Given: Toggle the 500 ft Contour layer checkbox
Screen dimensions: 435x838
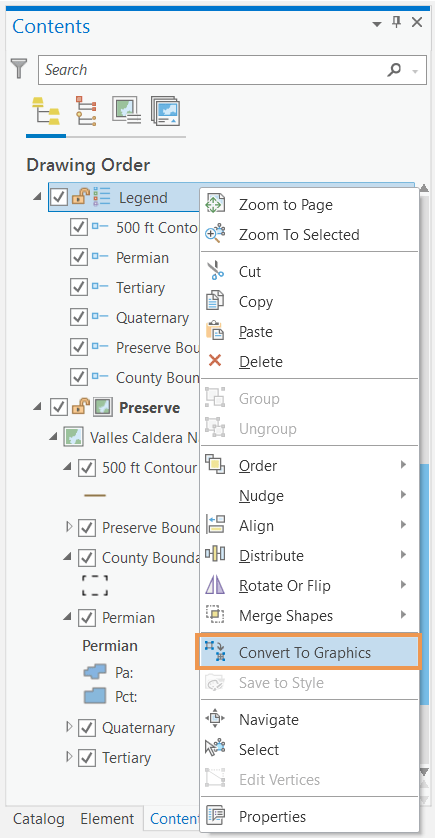Looking at the screenshot, I should 87,468.
